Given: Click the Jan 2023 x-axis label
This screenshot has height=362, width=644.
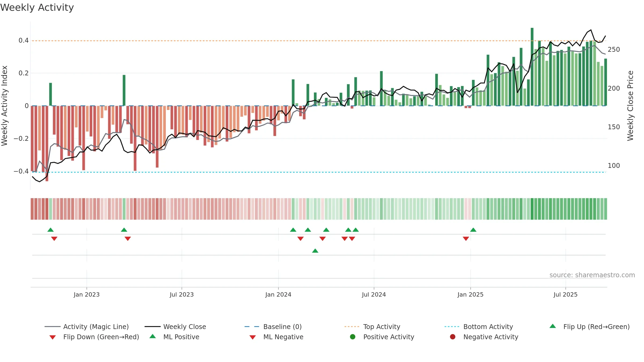Looking at the screenshot, I should coord(87,294).
